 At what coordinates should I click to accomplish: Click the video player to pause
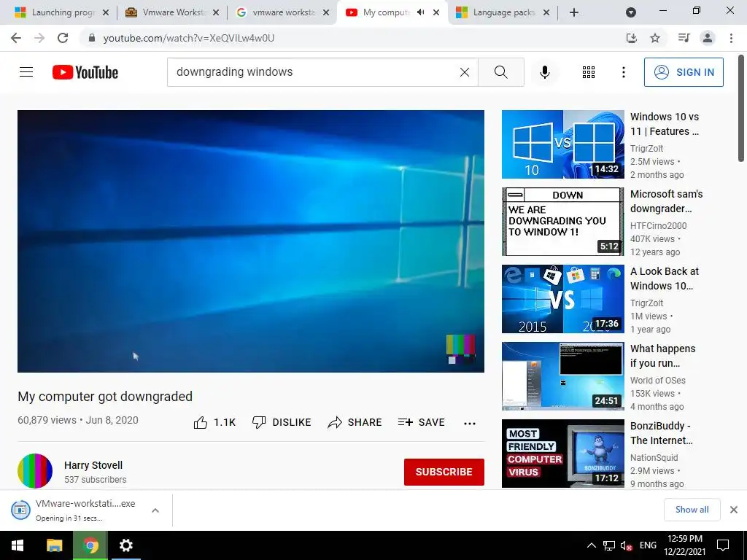(x=251, y=241)
